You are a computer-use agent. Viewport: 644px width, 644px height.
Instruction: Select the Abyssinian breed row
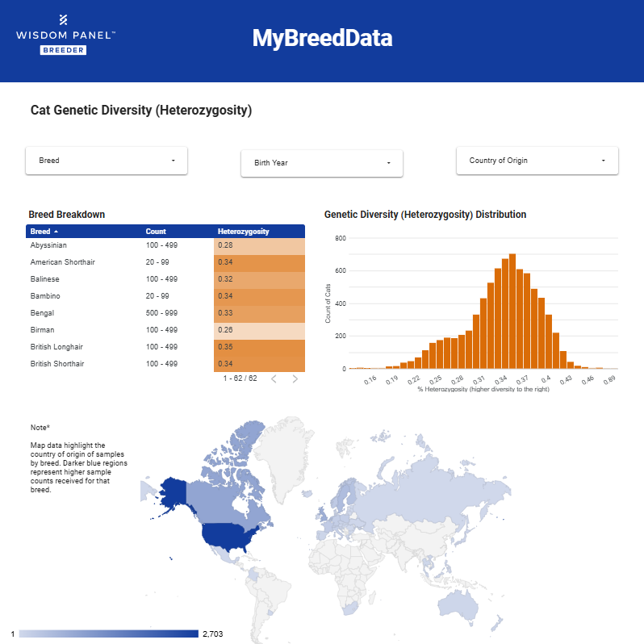[x=165, y=245]
